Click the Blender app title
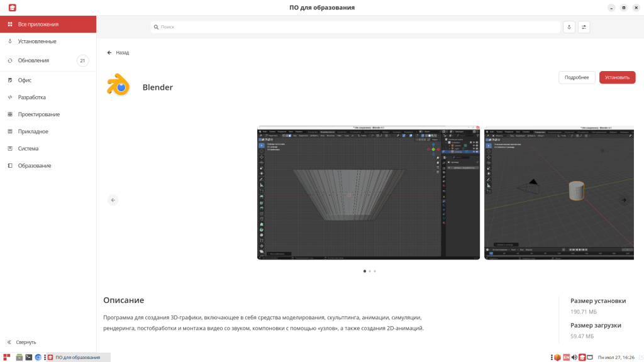The height and width of the screenshot is (362, 644). point(158,87)
